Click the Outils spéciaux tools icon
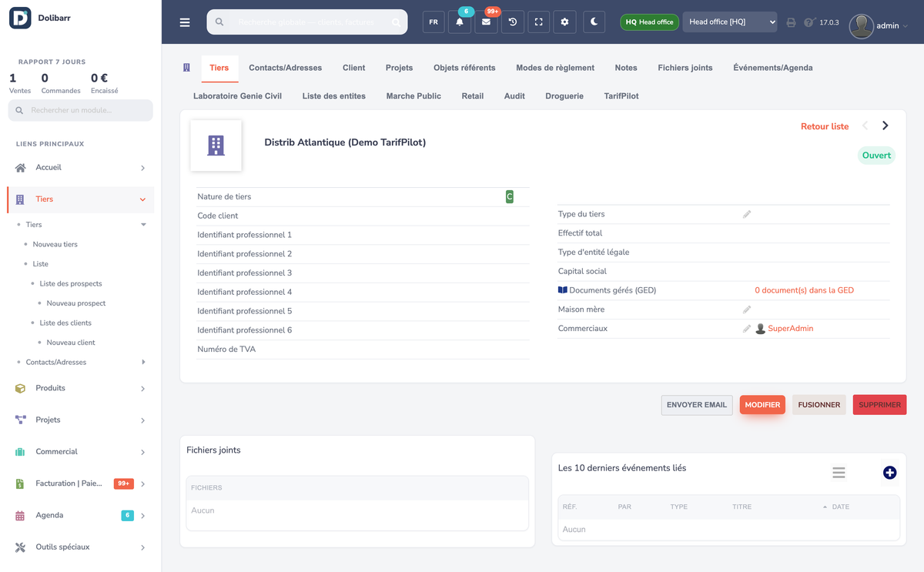Viewport: 924px width, 572px height. click(x=21, y=547)
